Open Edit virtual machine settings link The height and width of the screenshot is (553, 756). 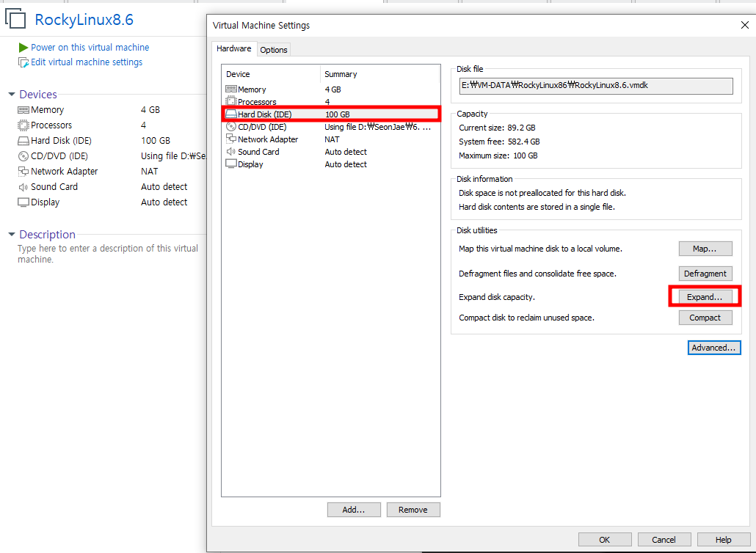pyautogui.click(x=87, y=62)
